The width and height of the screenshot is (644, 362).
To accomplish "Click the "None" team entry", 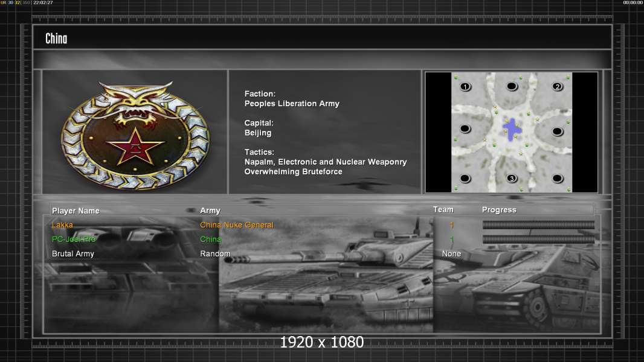I will tap(451, 254).
